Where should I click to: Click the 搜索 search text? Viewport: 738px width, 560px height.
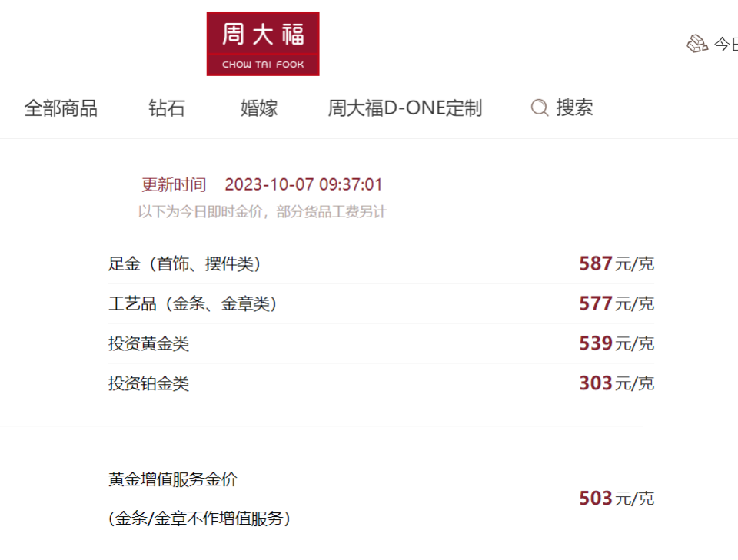[x=574, y=108]
